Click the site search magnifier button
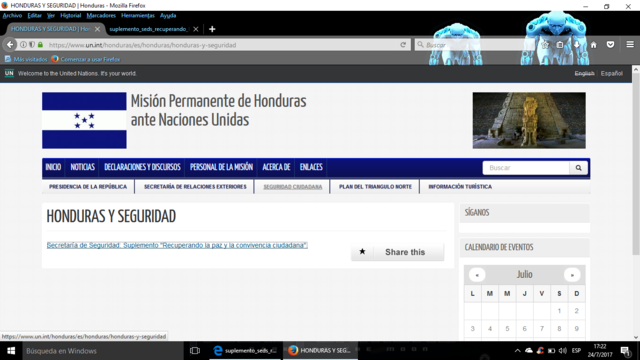The height and width of the screenshot is (360, 640). click(x=578, y=168)
